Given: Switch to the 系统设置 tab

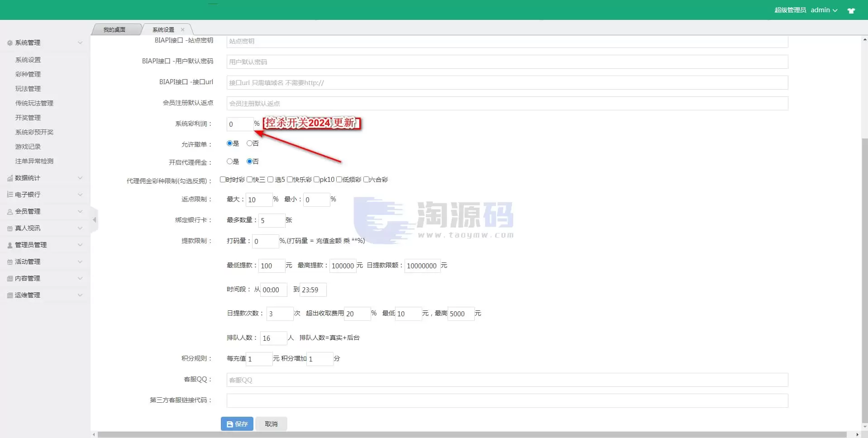Looking at the screenshot, I should [x=163, y=29].
